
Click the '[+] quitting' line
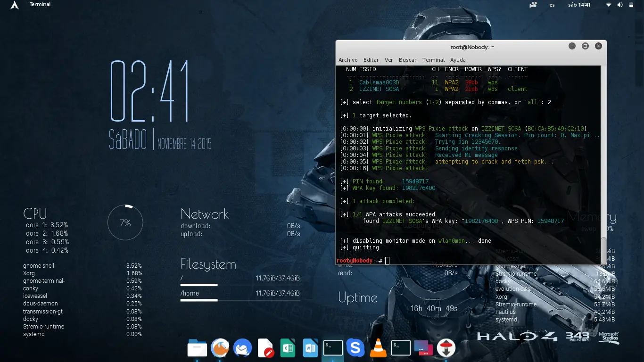coord(359,247)
